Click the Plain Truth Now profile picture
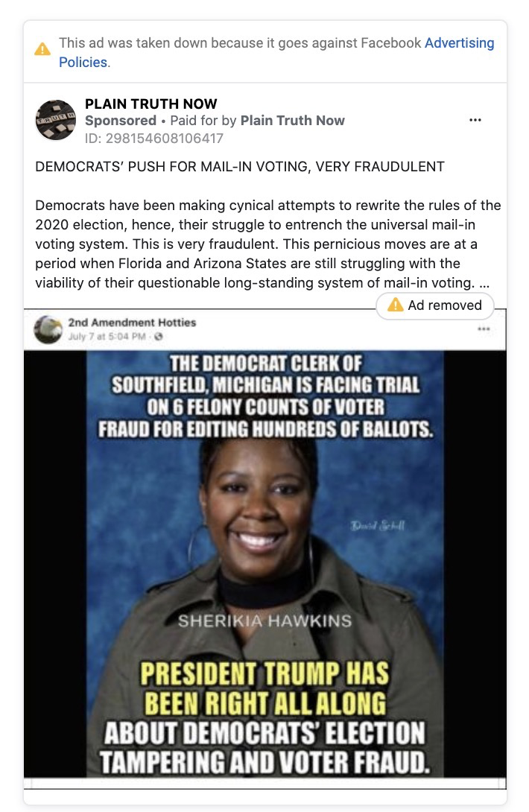Viewport: 529px width, 812px height. pos(55,120)
